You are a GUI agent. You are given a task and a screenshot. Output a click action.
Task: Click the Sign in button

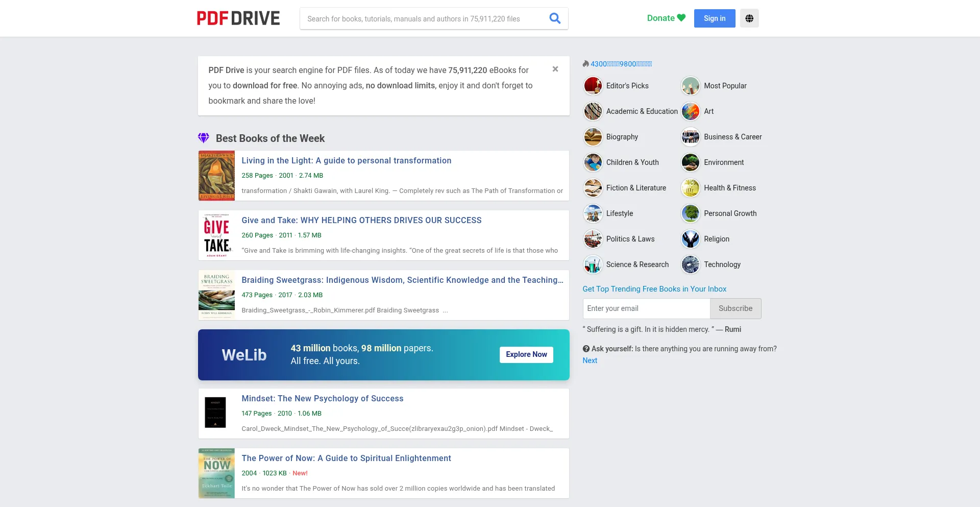(x=715, y=18)
